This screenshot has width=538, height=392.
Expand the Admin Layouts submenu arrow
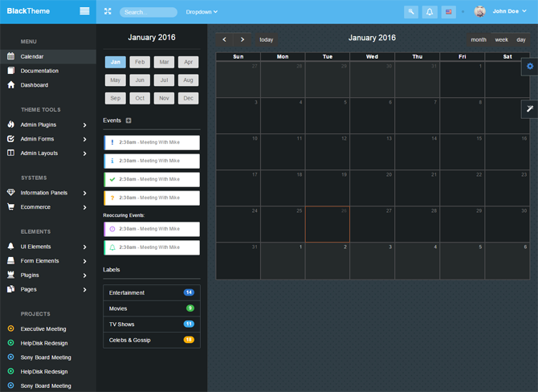[85, 153]
